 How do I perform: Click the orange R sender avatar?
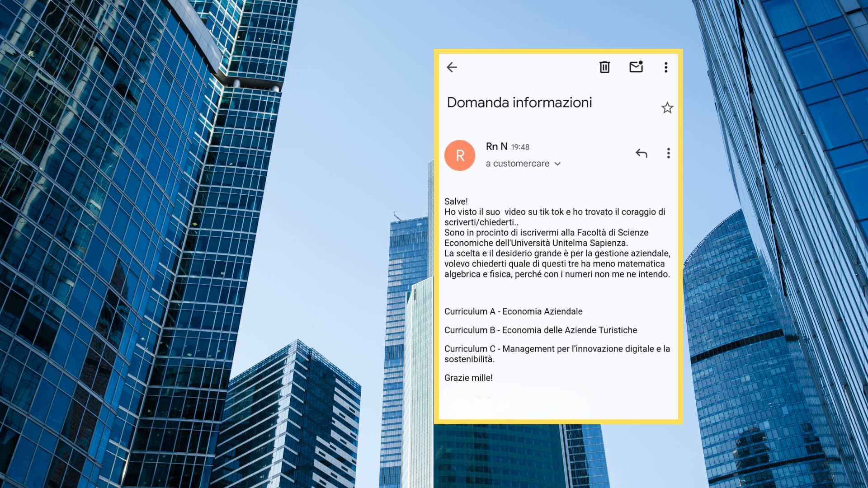[x=460, y=155]
